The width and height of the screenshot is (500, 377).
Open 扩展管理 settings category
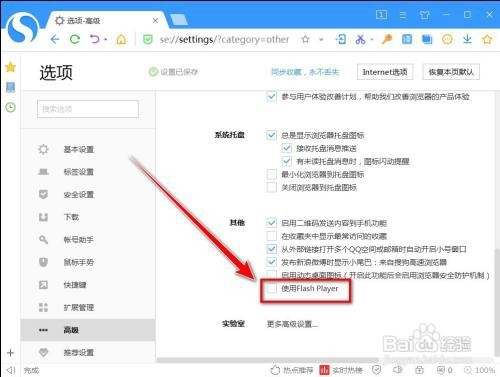(x=88, y=307)
